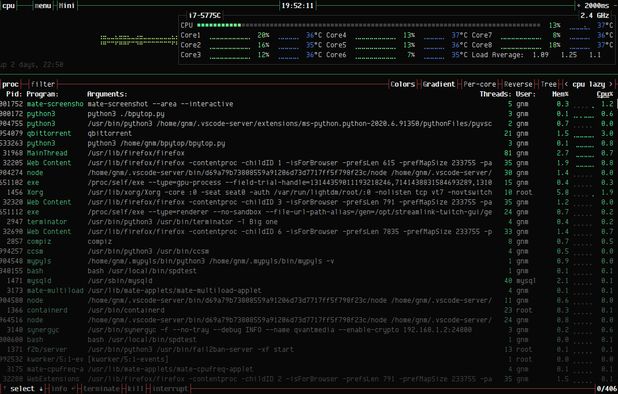
Task: Click the 2.4 GHz frequency label
Action: pyautogui.click(x=595, y=15)
